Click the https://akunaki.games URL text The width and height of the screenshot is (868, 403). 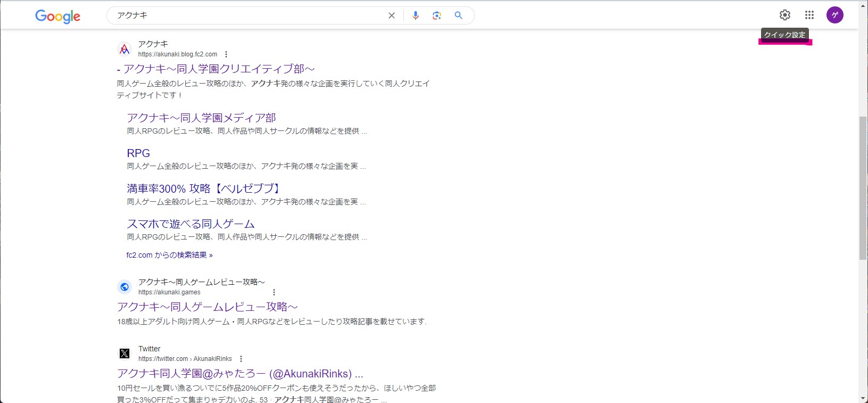[169, 292]
